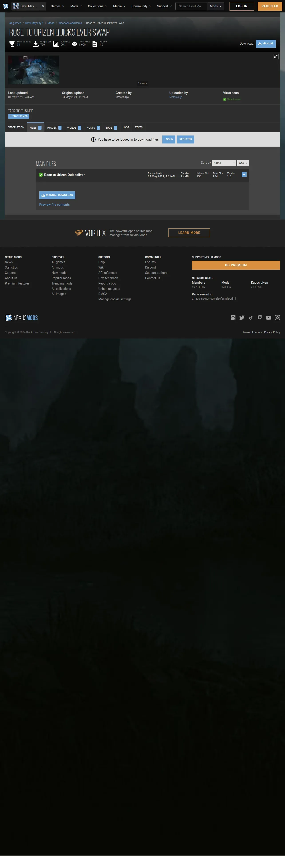Go to All games breadcrumb

click(x=15, y=23)
